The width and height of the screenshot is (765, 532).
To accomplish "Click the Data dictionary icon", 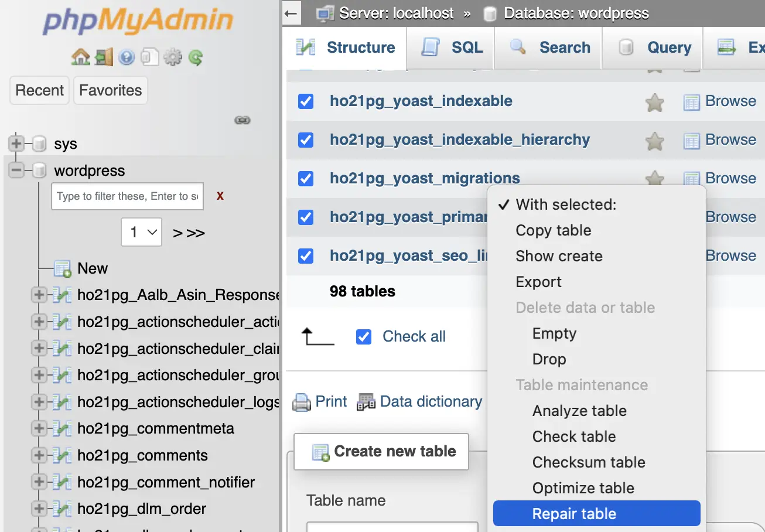I will click(x=366, y=402).
